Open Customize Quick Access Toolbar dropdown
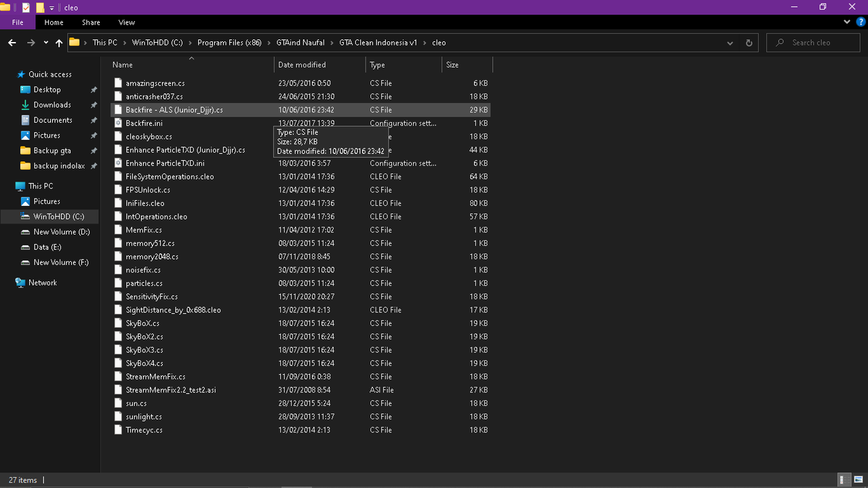This screenshot has height=488, width=868. pyautogui.click(x=52, y=8)
